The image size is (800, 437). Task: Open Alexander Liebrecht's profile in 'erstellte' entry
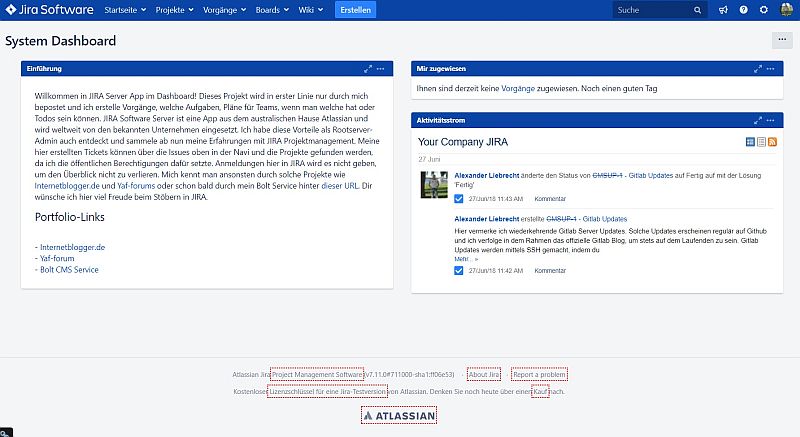click(x=487, y=219)
